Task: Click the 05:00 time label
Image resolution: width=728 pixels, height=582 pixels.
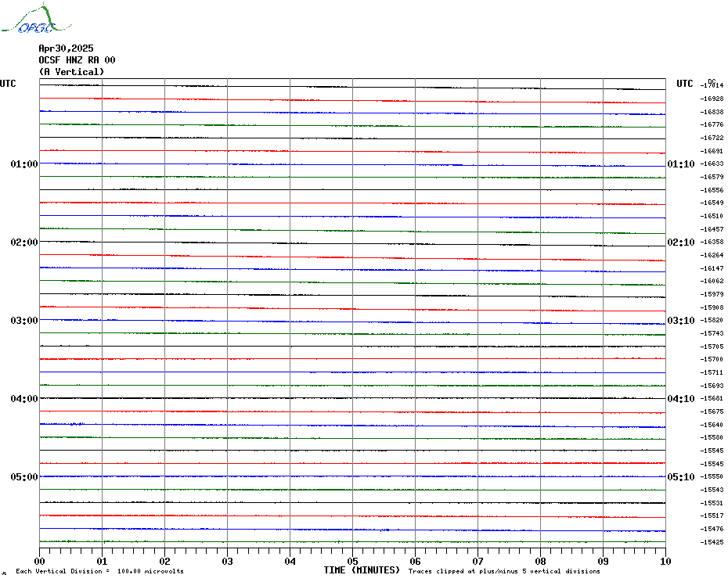Action: [24, 477]
